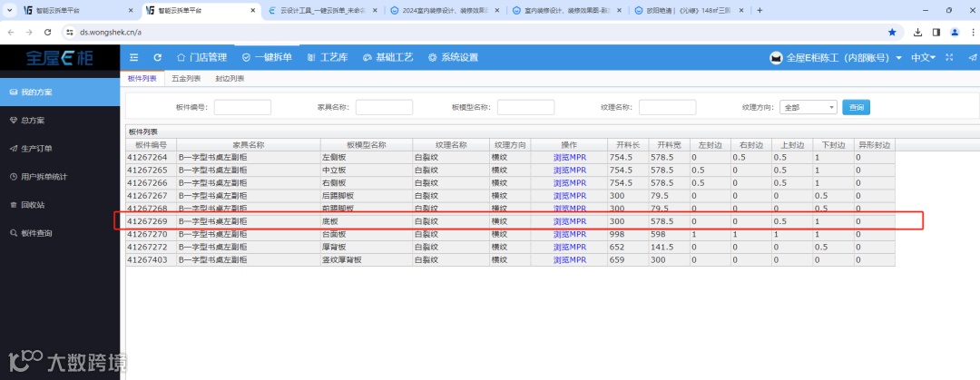Reload the page via browser refresh
The image size is (980, 380).
48,32
